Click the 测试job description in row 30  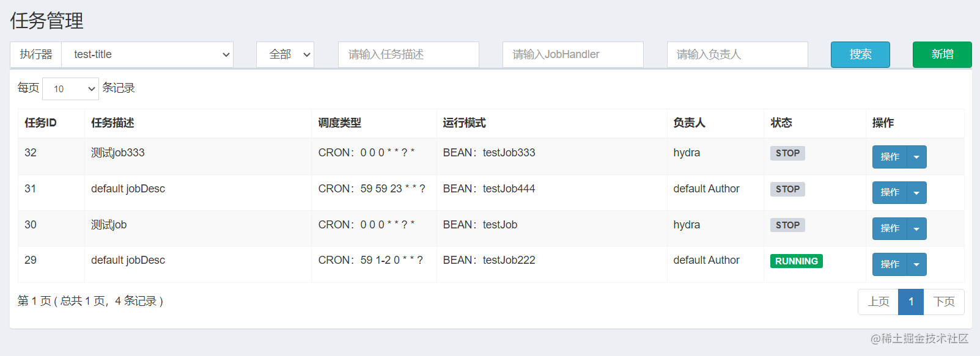109,225
